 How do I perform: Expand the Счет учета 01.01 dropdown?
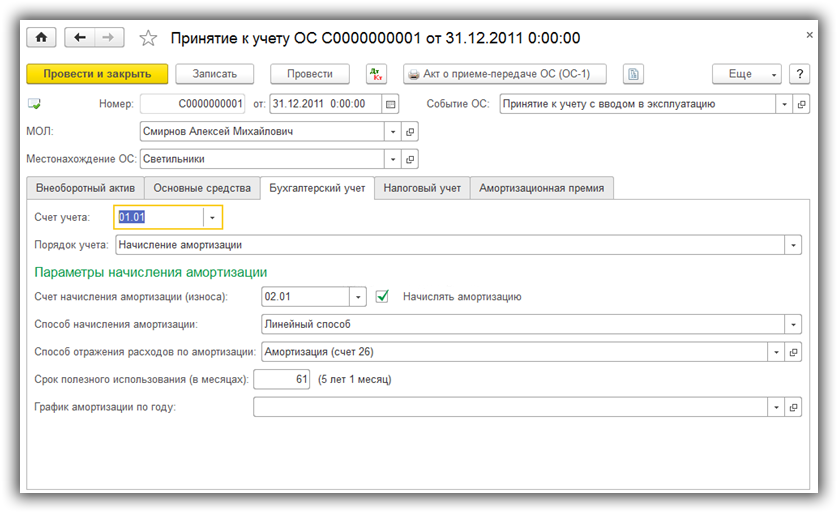tap(212, 217)
